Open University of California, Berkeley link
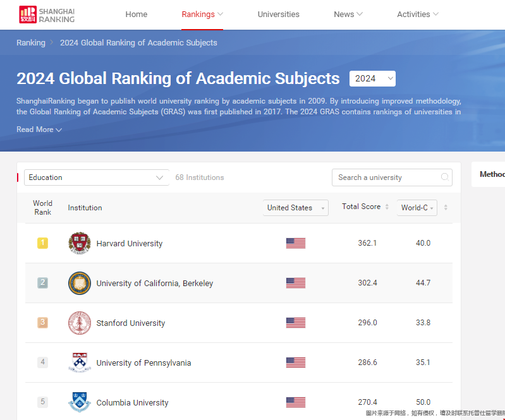 click(155, 283)
